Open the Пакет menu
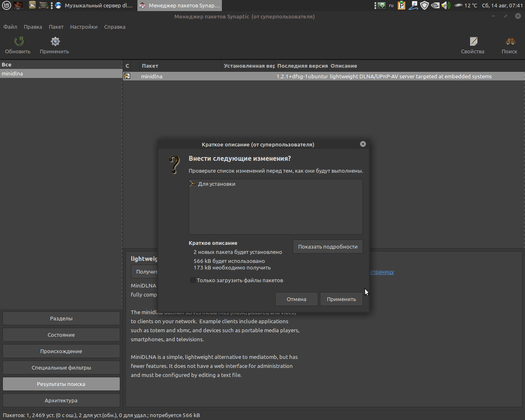 56,27
